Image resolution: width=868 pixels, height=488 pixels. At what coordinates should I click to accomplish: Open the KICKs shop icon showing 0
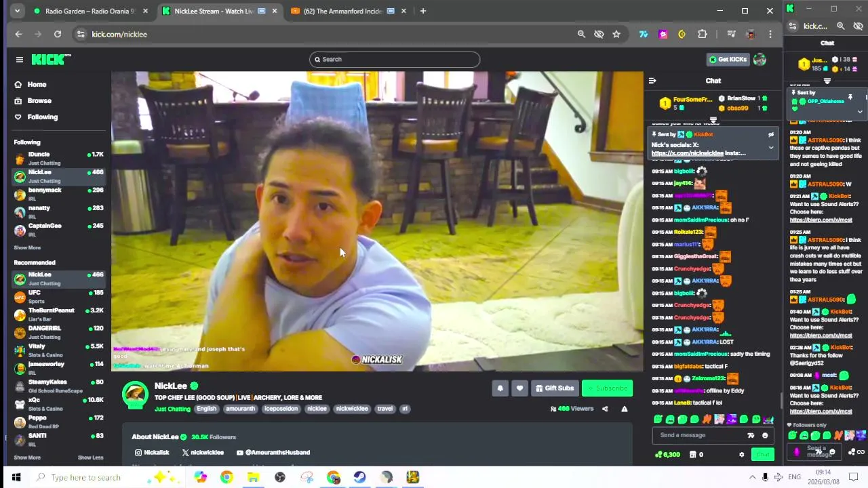tap(696, 455)
